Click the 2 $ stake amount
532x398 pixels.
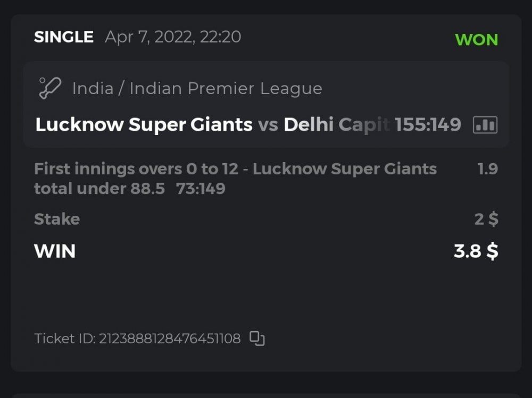click(x=486, y=219)
